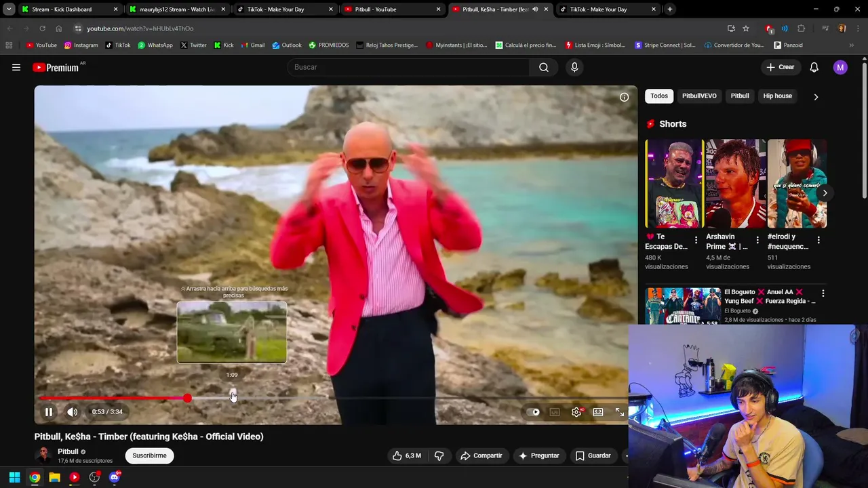This screenshot has height=488, width=868.
Task: Dislike the Timber video
Action: (439, 455)
